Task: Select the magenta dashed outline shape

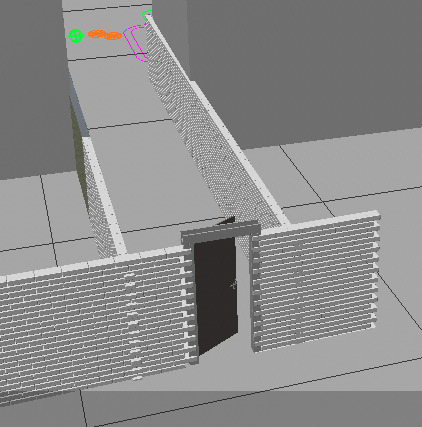Action: pyautogui.click(x=135, y=43)
